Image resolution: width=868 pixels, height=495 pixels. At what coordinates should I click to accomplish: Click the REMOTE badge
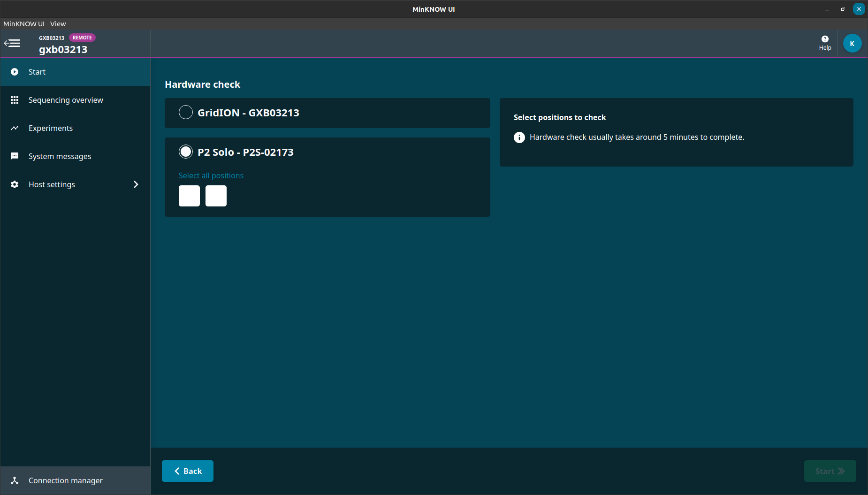(x=82, y=38)
